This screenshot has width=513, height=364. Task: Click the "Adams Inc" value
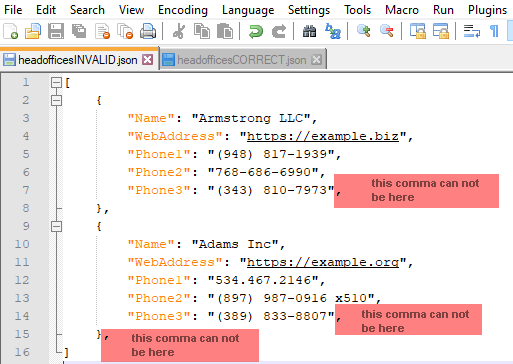[x=235, y=244]
